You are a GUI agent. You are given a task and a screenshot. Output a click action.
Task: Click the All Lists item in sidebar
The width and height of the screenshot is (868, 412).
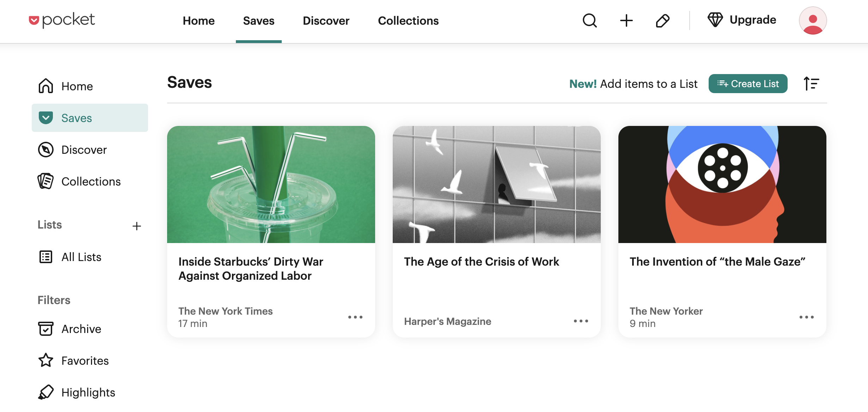pyautogui.click(x=81, y=256)
